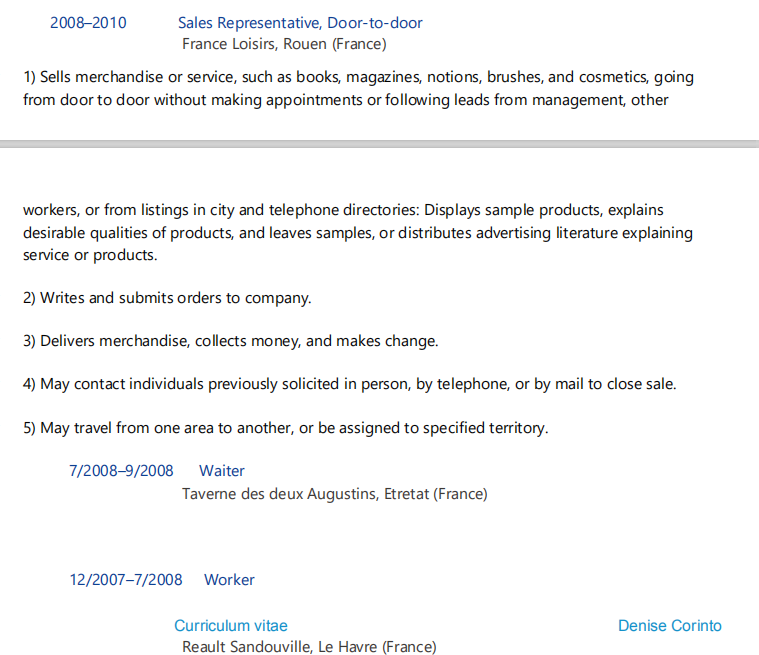Click the gray page break divider

[379, 145]
